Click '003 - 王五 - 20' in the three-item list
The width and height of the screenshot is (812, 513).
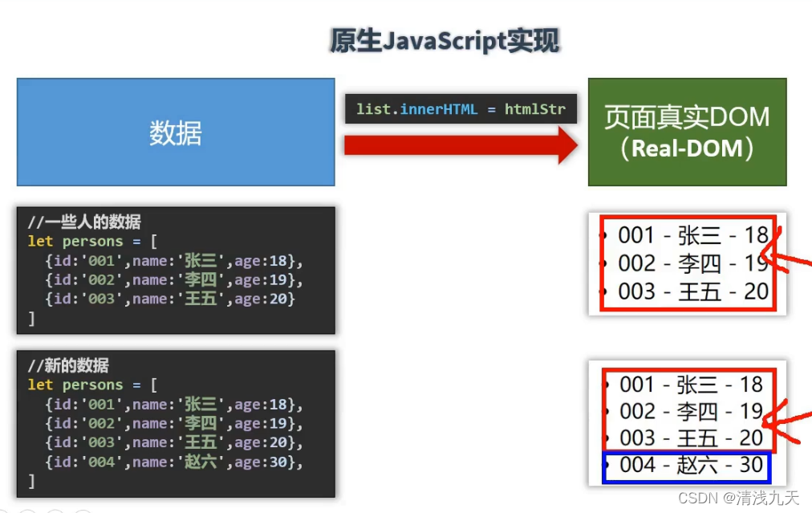coord(692,291)
